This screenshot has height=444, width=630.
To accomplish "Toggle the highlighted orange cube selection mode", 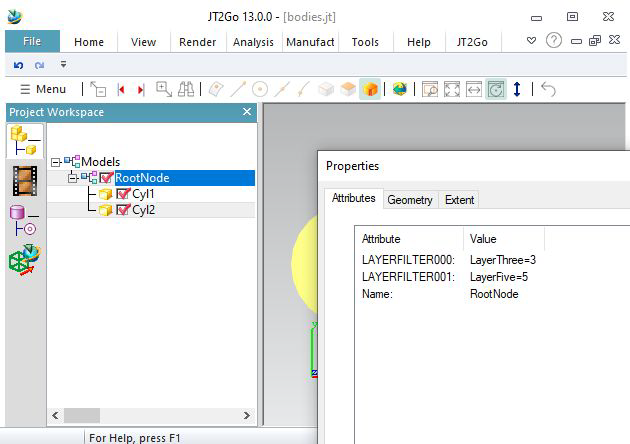I will pos(370,89).
